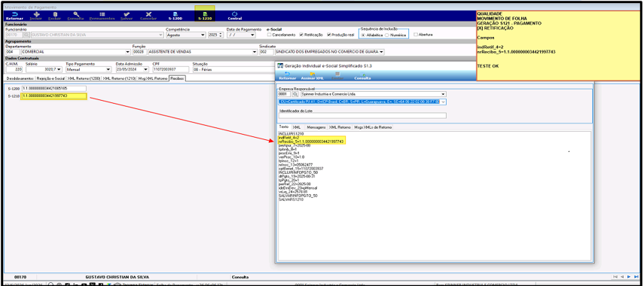Click the Permanentes list icon
Screen dimensions: 644x286
click(x=102, y=16)
